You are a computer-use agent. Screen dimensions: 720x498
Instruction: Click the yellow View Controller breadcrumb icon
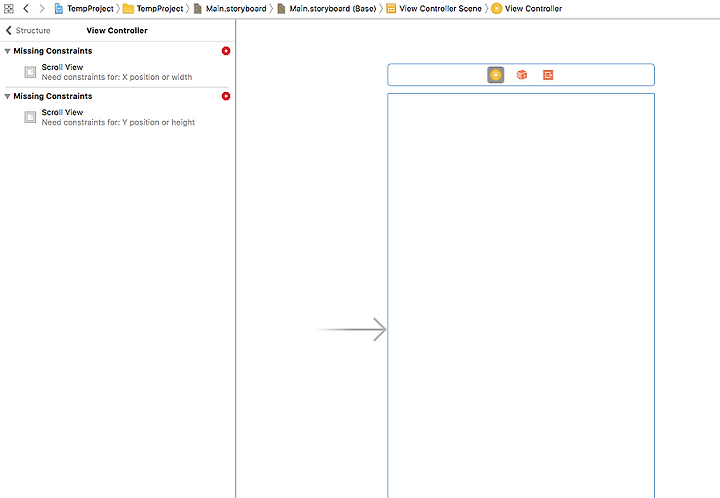[x=496, y=8]
